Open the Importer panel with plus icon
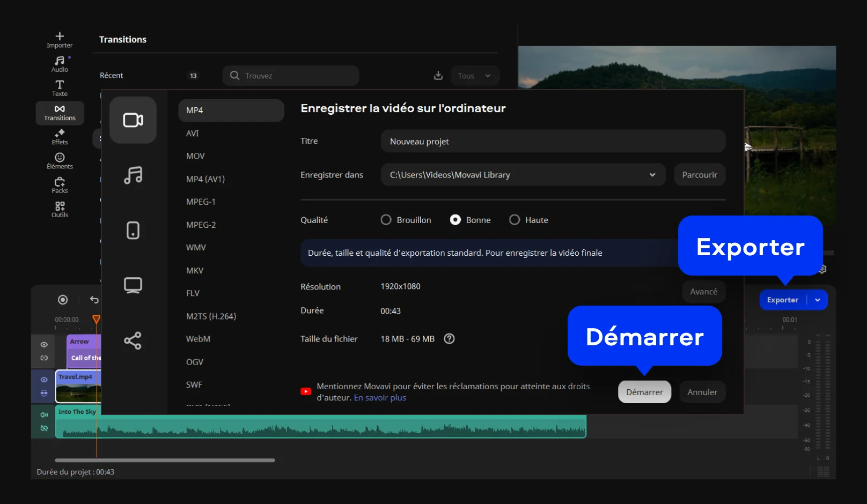Image resolution: width=867 pixels, height=504 pixels. point(60,40)
